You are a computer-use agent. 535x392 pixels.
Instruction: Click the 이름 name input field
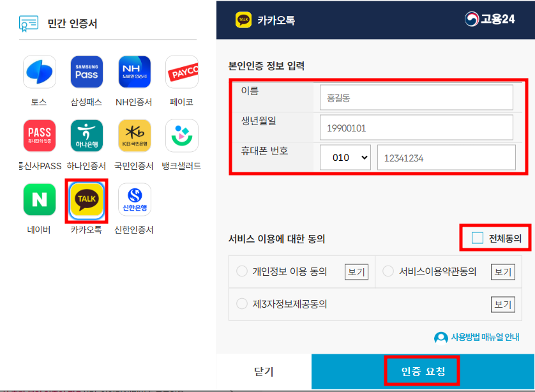(416, 98)
